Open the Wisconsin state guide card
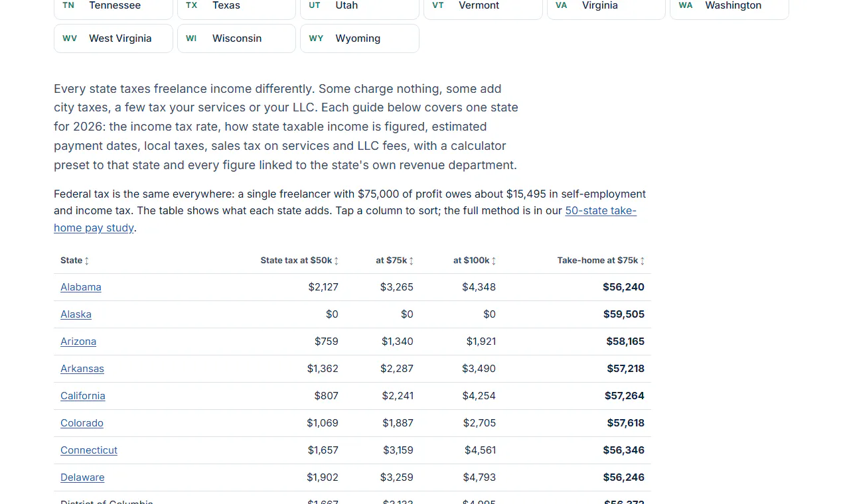This screenshot has height=504, width=843. (236, 38)
